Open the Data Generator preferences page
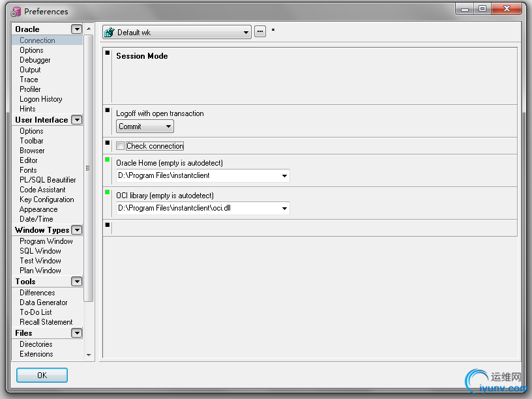The height and width of the screenshot is (399, 532). pyautogui.click(x=44, y=303)
